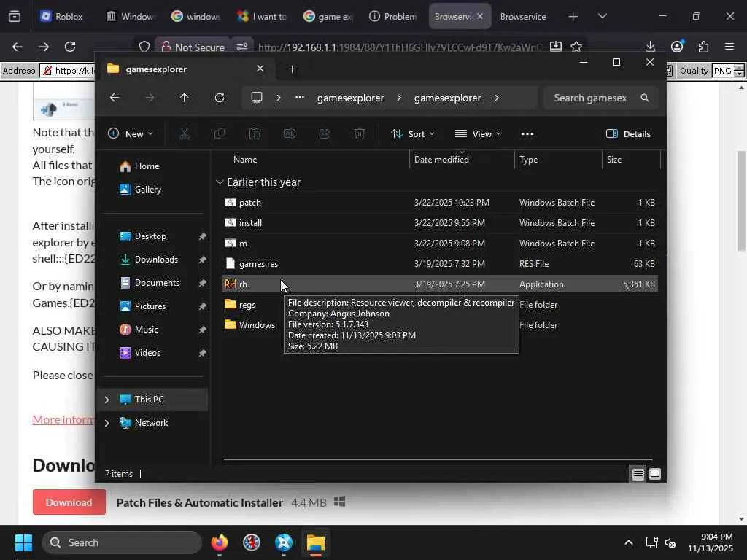747x560 pixels.
Task: Toggle the Details pane button
Action: pyautogui.click(x=628, y=134)
